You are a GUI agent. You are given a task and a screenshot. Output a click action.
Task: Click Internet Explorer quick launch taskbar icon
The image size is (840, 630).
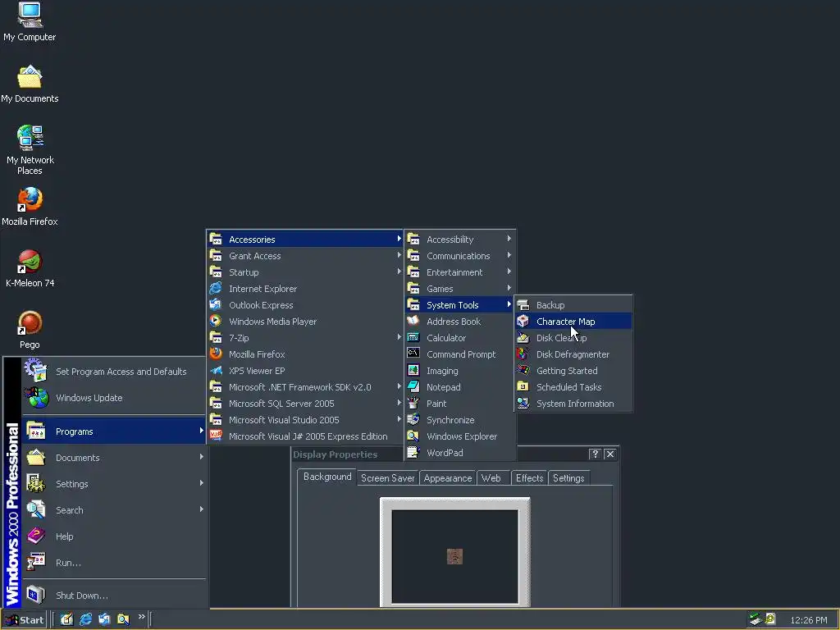(85, 619)
